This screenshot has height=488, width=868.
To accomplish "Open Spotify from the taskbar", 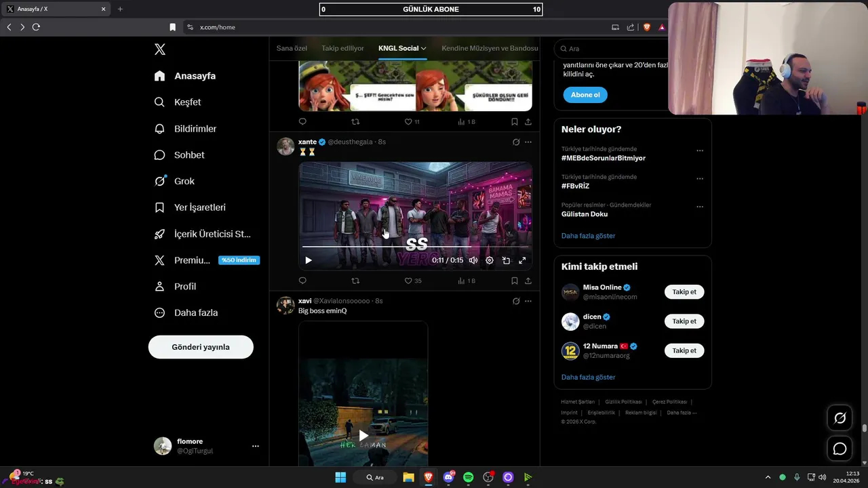I will pos(468,477).
